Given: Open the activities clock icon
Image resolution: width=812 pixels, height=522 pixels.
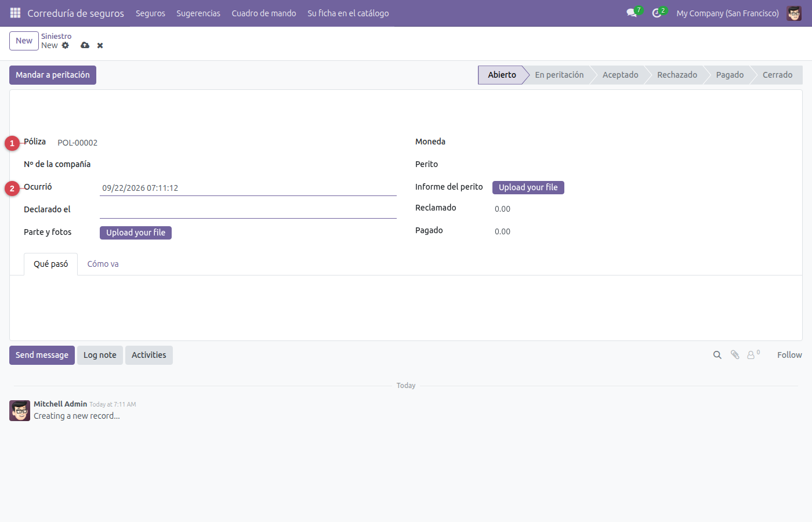Looking at the screenshot, I should pyautogui.click(x=657, y=13).
